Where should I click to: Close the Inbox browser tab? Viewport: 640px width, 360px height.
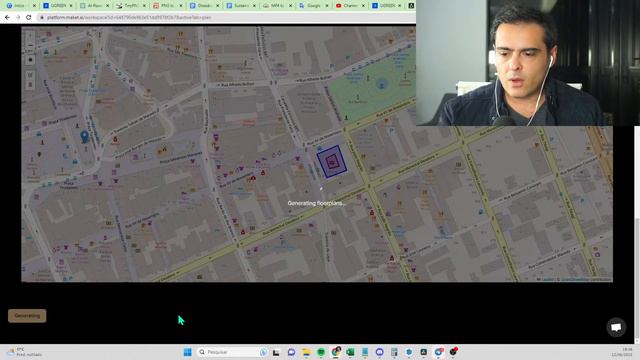34,6
